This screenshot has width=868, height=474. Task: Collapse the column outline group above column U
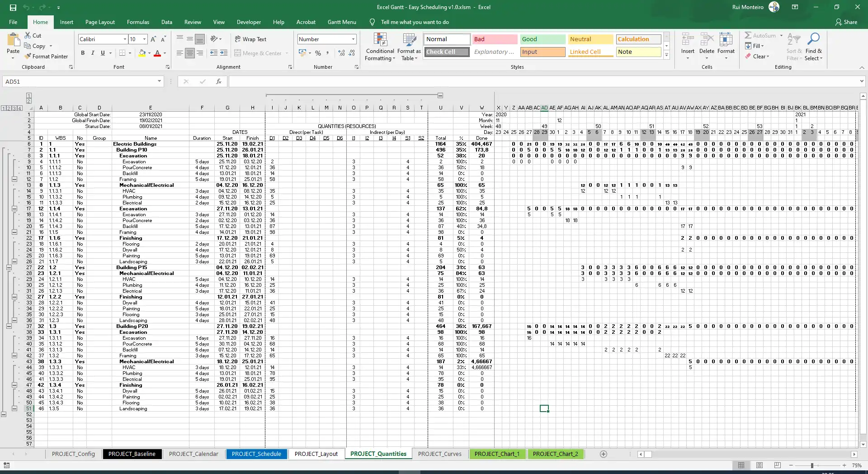point(440,95)
